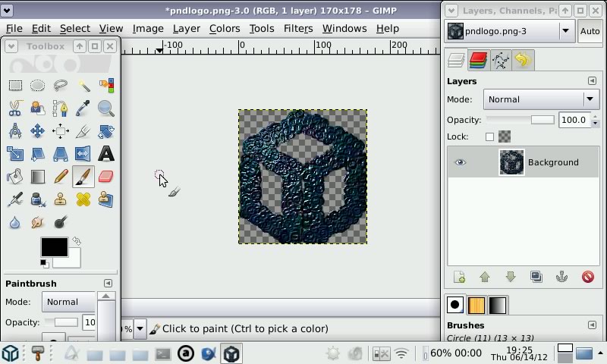Click the black foreground color swatch
This screenshot has height=364, width=607.
click(x=54, y=247)
